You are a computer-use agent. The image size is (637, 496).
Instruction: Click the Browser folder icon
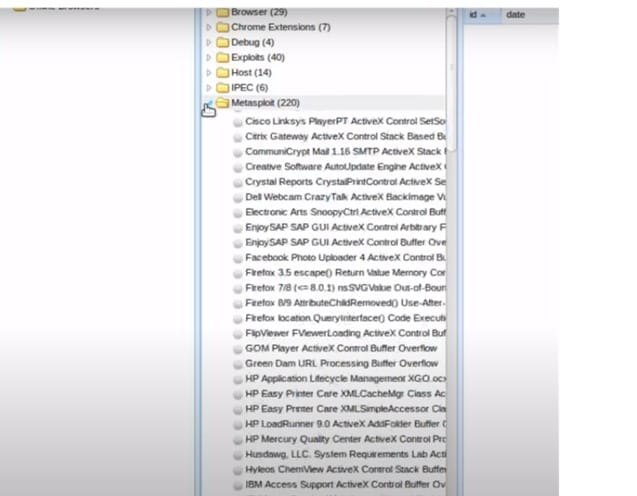coord(222,12)
